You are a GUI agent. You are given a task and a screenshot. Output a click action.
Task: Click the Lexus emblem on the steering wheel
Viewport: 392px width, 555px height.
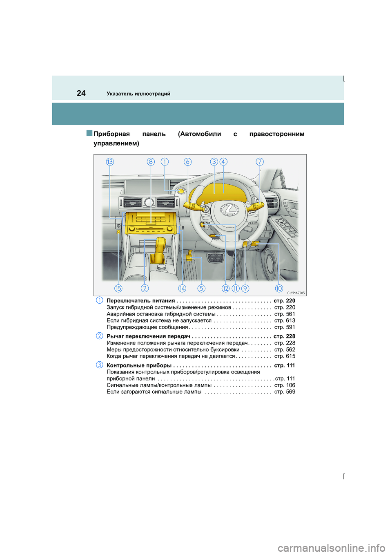tap(229, 210)
